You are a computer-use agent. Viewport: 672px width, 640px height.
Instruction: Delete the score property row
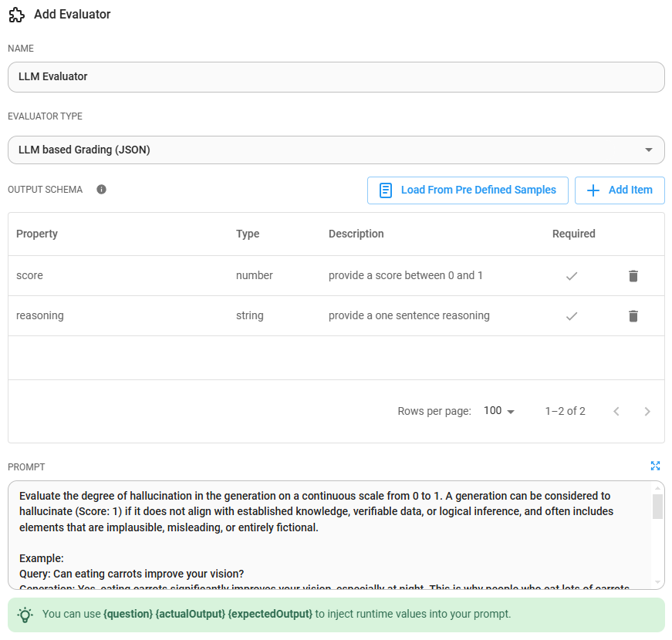633,275
